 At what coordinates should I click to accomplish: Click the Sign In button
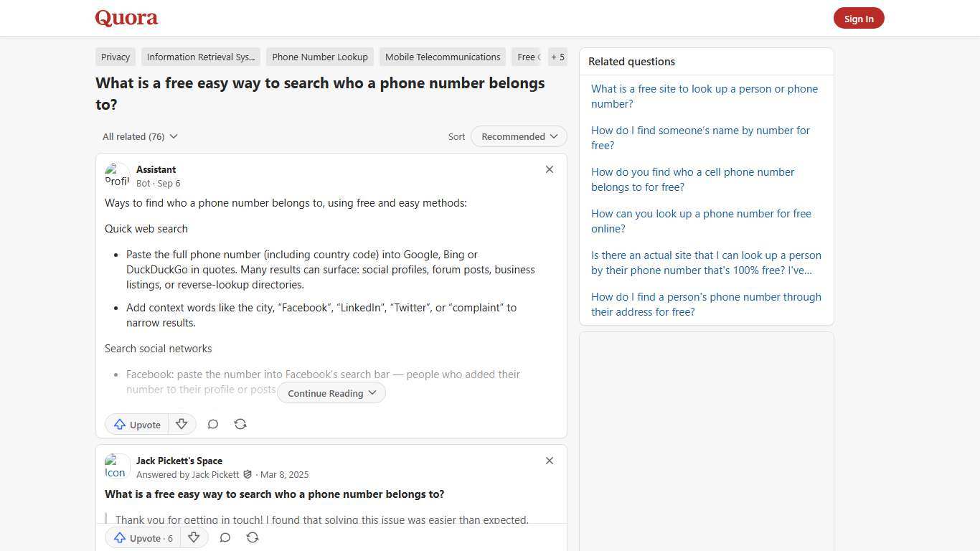coord(859,18)
